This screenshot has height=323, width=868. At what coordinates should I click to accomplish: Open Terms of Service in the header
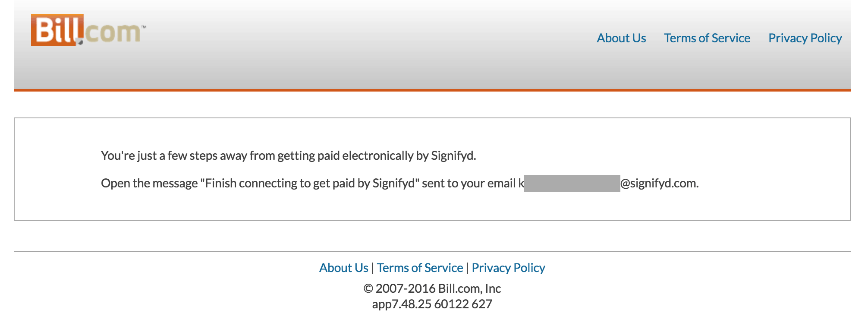707,38
